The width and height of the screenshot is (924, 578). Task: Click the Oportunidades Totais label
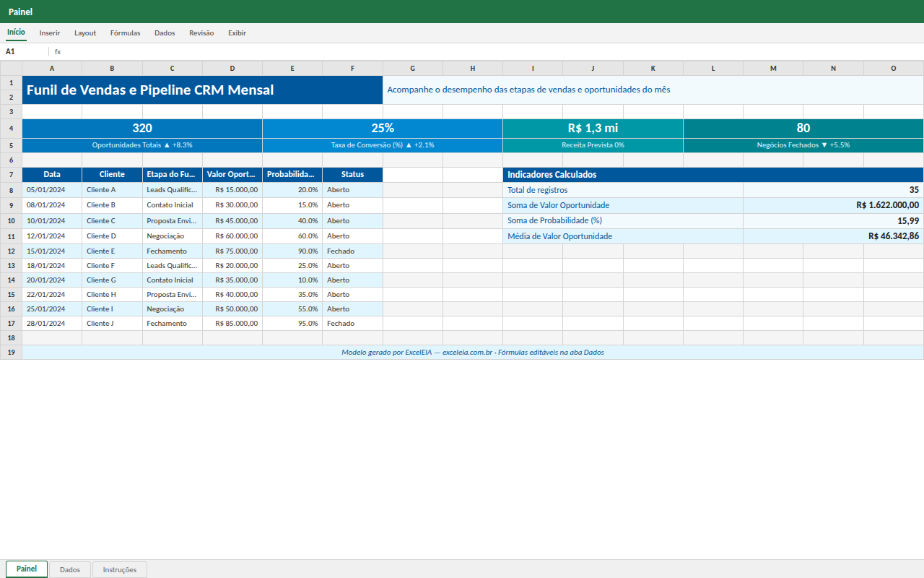tap(142, 145)
